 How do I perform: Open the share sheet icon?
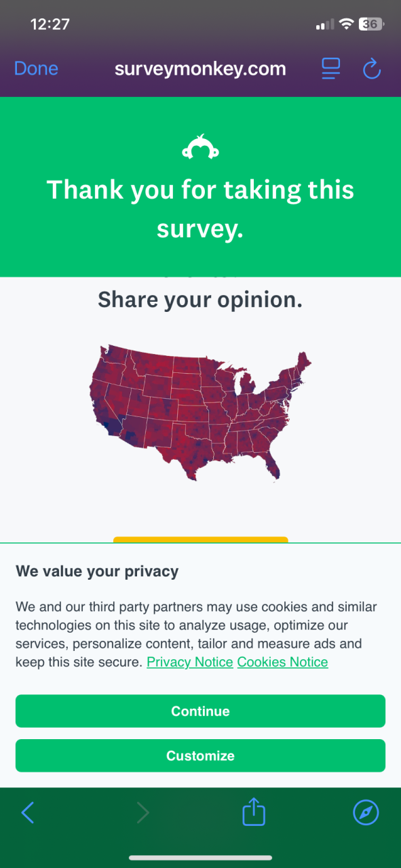pyautogui.click(x=253, y=811)
